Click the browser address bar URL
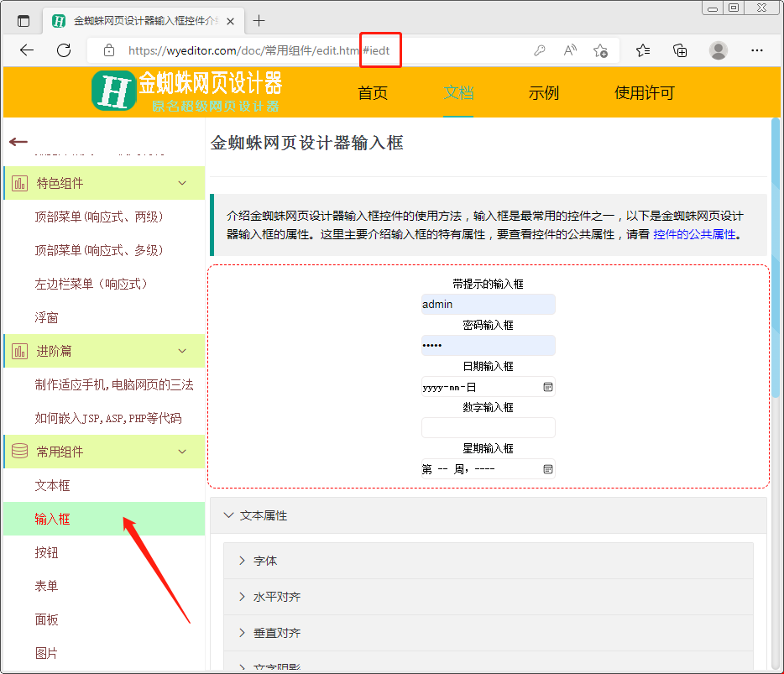 [259, 50]
